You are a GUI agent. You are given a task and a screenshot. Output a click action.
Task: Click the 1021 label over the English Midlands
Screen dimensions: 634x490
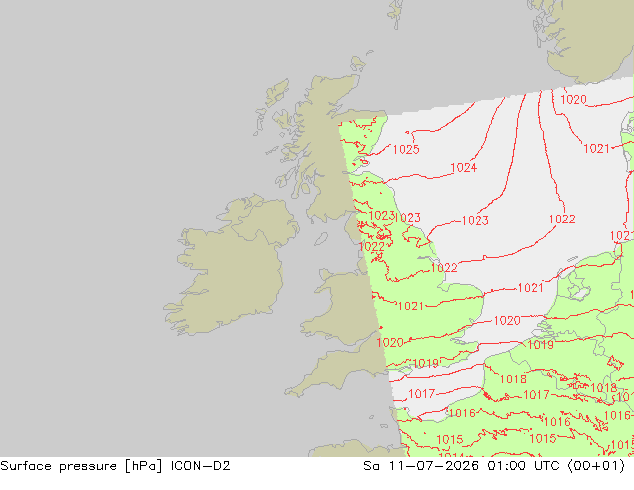(x=410, y=306)
